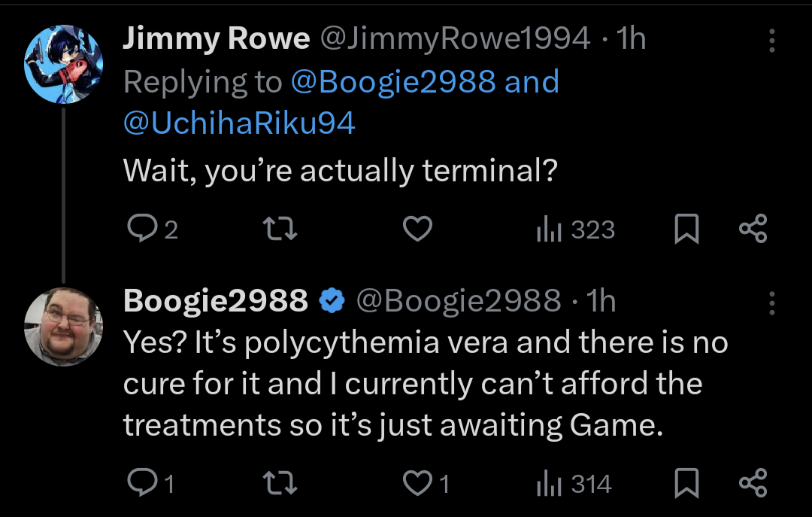
Task: Retweet Boogie2988's reply
Action: (280, 483)
